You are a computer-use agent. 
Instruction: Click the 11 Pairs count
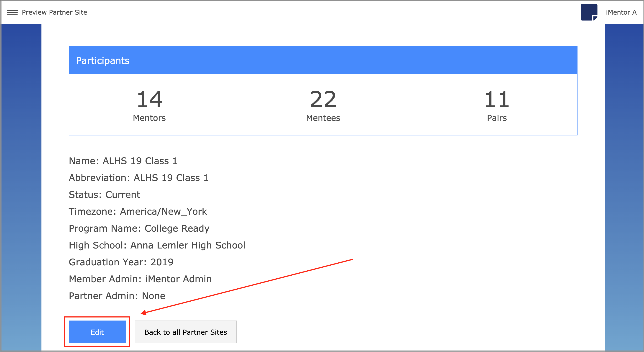[x=496, y=99]
